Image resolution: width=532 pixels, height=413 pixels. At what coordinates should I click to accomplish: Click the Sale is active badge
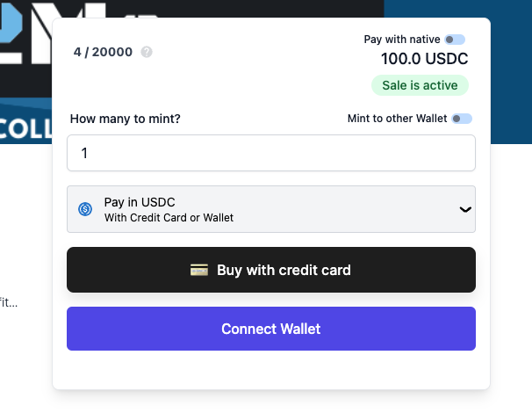(x=420, y=85)
